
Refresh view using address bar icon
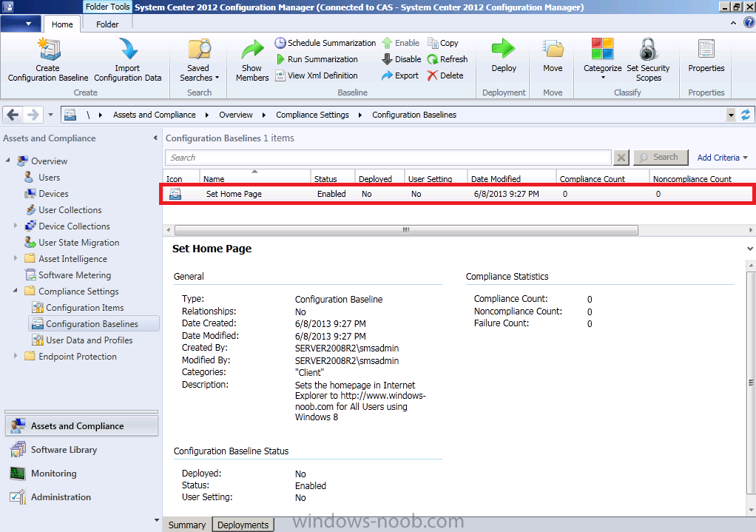746,115
